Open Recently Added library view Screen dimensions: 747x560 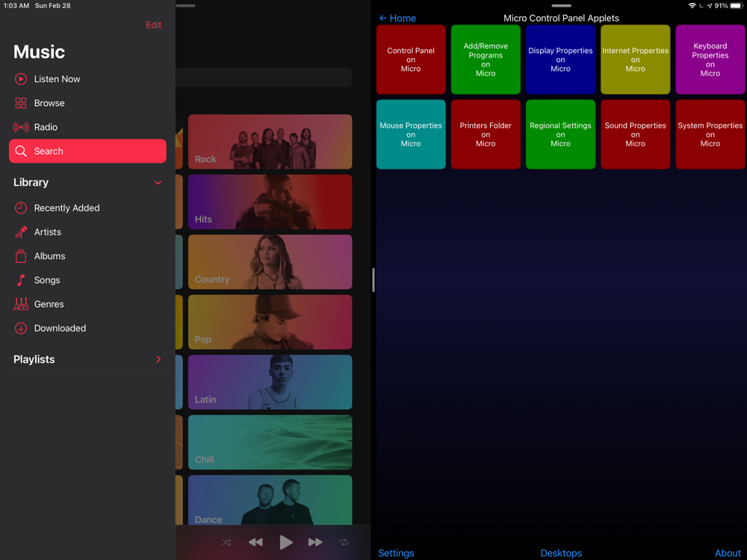[87, 208]
